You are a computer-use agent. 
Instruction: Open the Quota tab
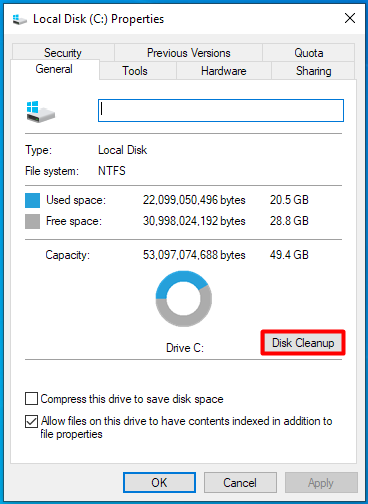pos(309,53)
